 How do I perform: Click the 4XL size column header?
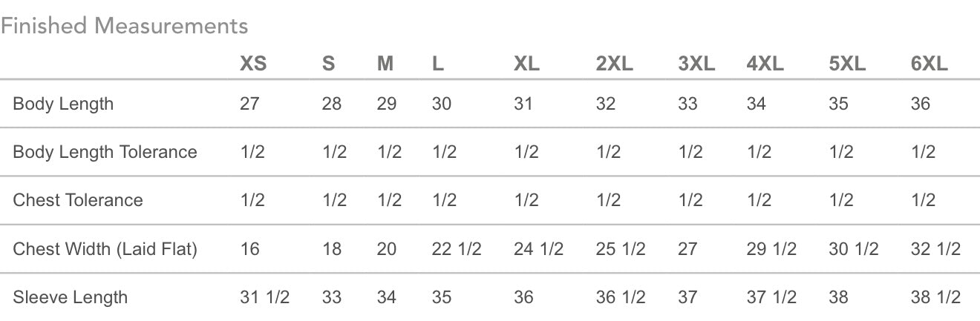[x=765, y=64]
